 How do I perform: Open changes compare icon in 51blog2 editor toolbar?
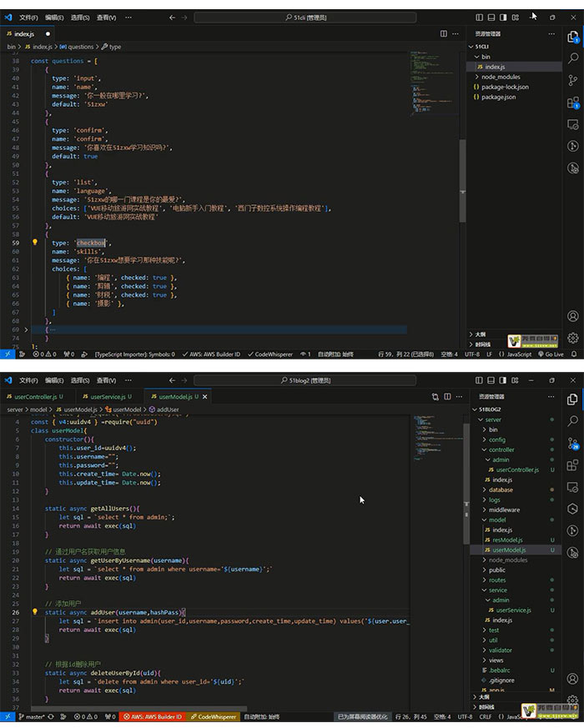pos(435,396)
